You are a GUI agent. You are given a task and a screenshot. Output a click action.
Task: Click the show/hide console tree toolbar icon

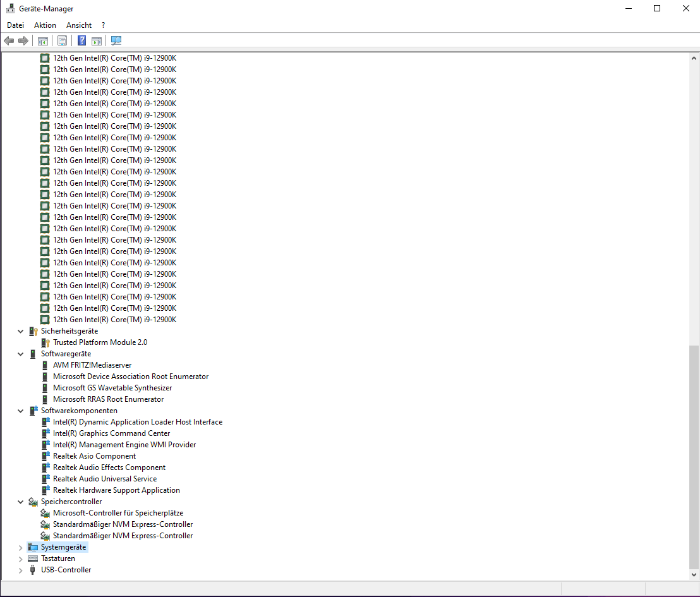coord(43,40)
